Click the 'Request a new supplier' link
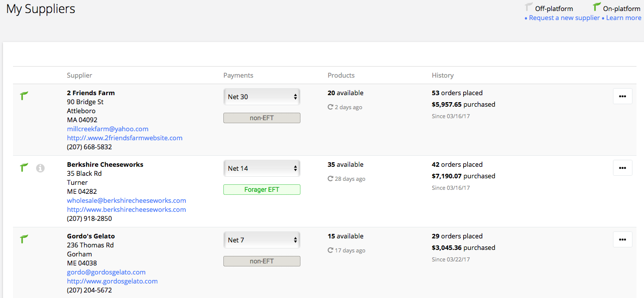This screenshot has width=644, height=298. point(564,18)
